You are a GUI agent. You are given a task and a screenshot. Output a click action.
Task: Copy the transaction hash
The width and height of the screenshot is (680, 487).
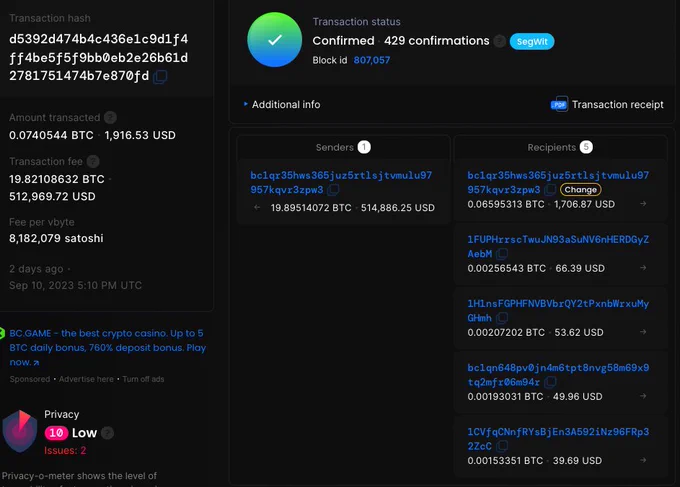160,77
